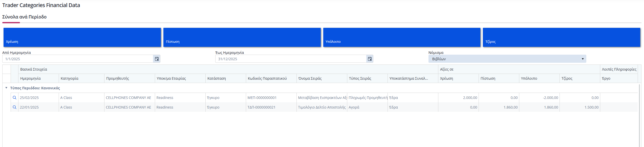Select the Πληρωμές Προμηθευτή series type cell
The image size is (644, 147).
pos(367,98)
